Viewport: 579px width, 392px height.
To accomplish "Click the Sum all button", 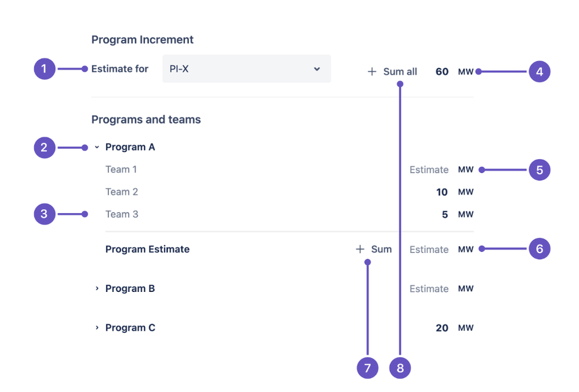I will [x=392, y=72].
